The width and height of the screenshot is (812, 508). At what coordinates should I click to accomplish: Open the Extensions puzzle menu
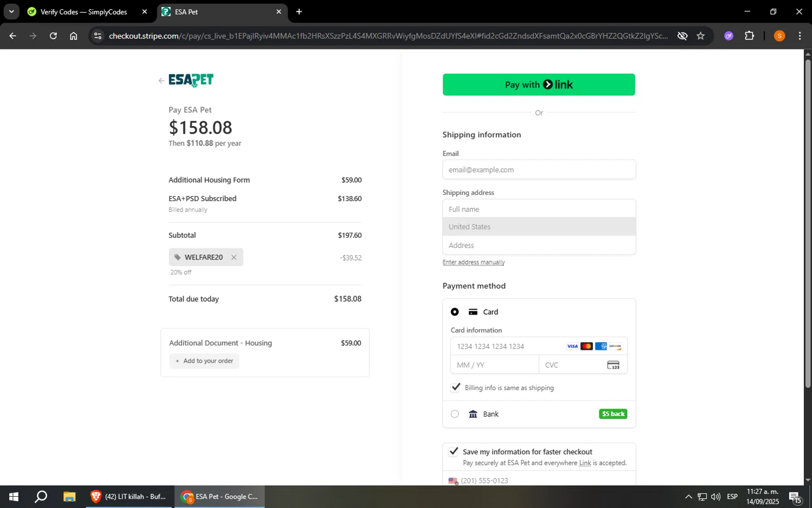(749, 36)
